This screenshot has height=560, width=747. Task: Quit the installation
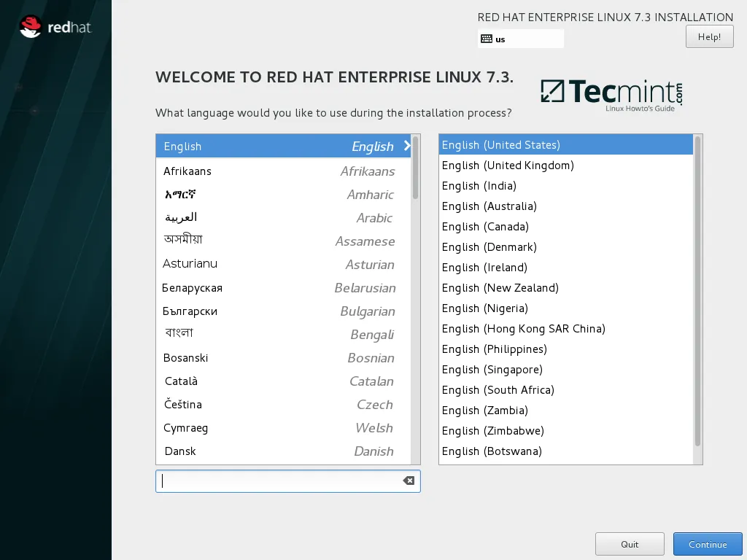coord(629,544)
